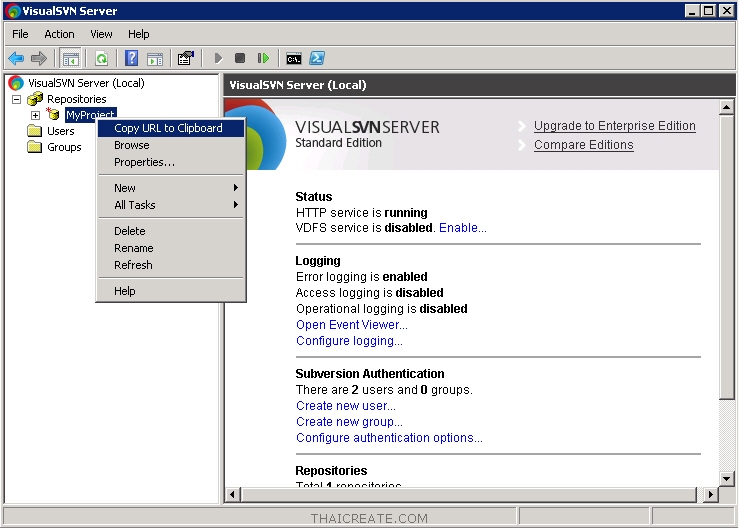The width and height of the screenshot is (739, 528).
Task: Collapse the Repositories tree node
Action: [16, 99]
